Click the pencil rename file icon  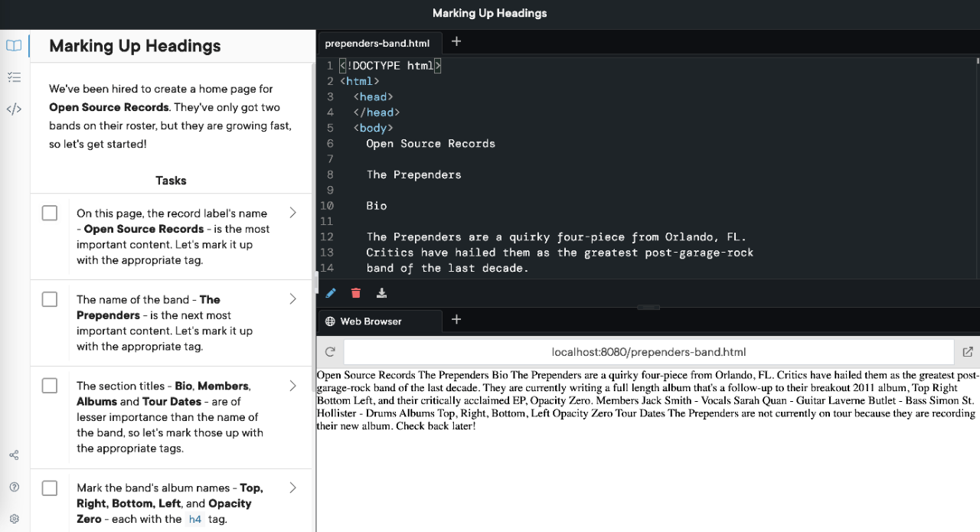point(331,293)
